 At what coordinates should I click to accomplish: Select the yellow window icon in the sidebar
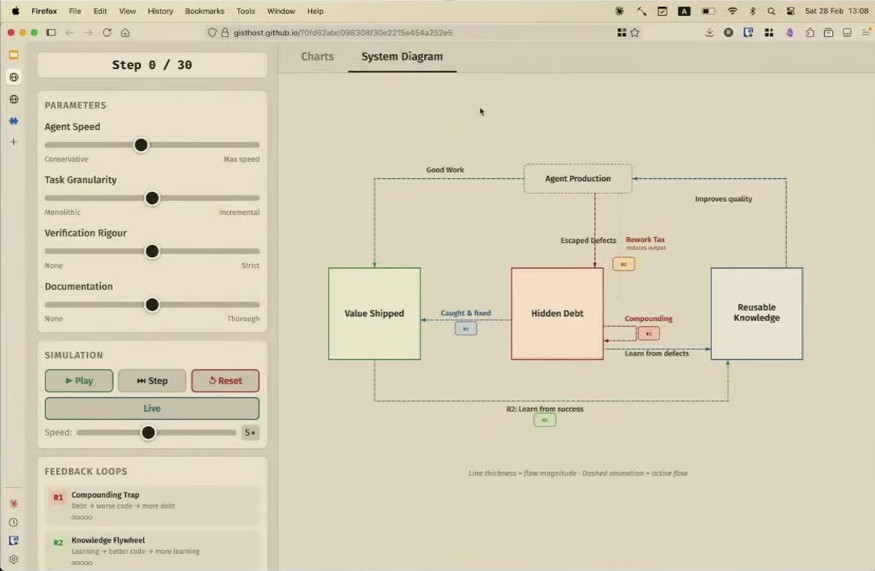14,55
